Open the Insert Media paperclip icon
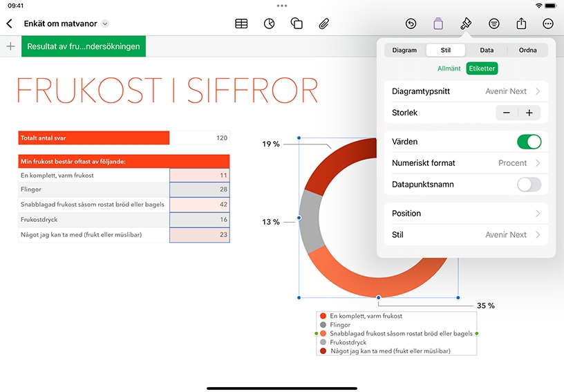This screenshot has height=392, width=564. pos(323,24)
